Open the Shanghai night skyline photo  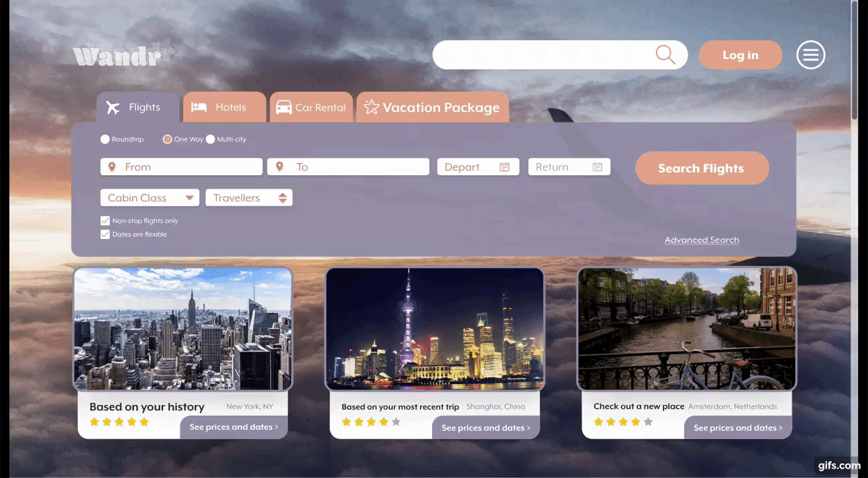click(435, 329)
